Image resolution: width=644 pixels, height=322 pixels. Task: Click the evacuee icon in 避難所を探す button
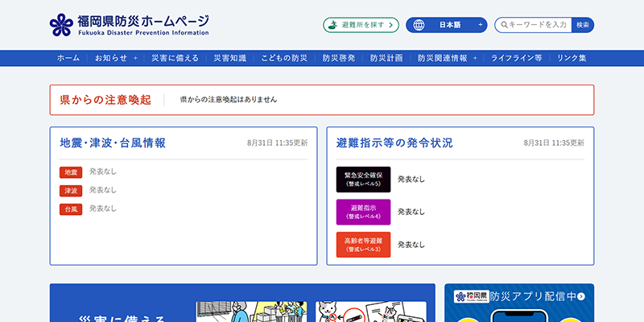pos(334,25)
